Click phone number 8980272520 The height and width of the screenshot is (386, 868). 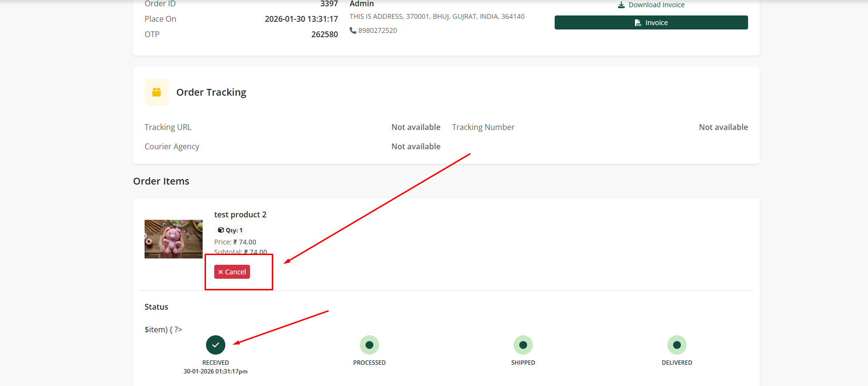[x=378, y=30]
